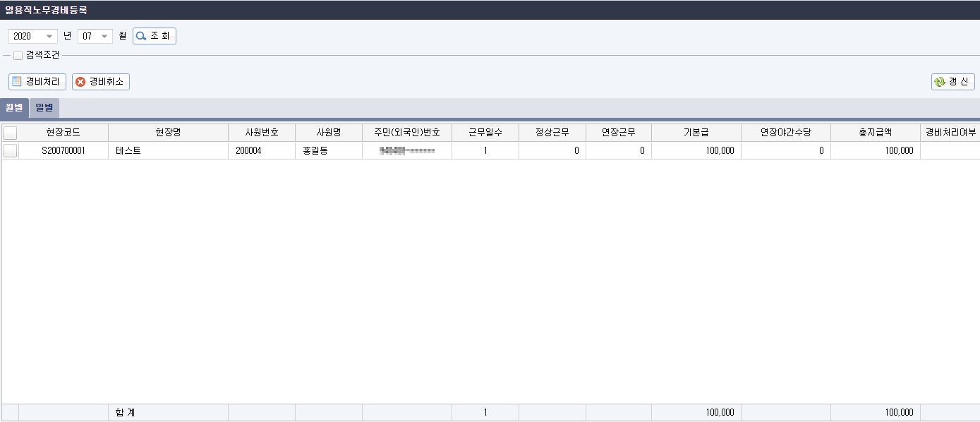Switch to the 일별 tab
This screenshot has height=422, width=980.
pos(44,108)
